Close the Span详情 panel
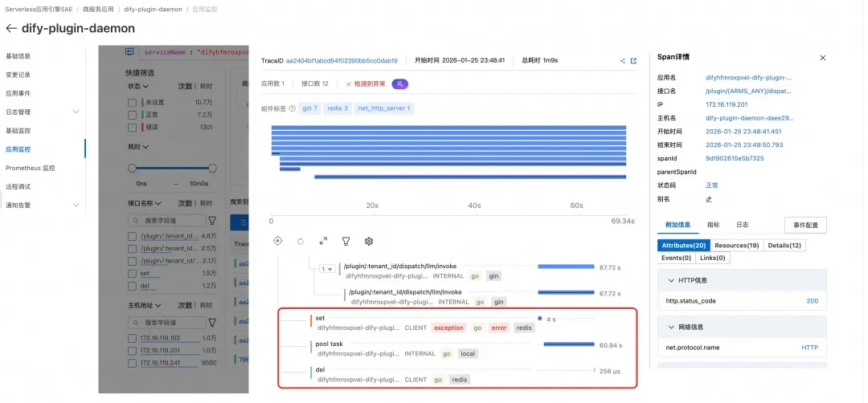Screen dimensions: 868x403 [823, 58]
